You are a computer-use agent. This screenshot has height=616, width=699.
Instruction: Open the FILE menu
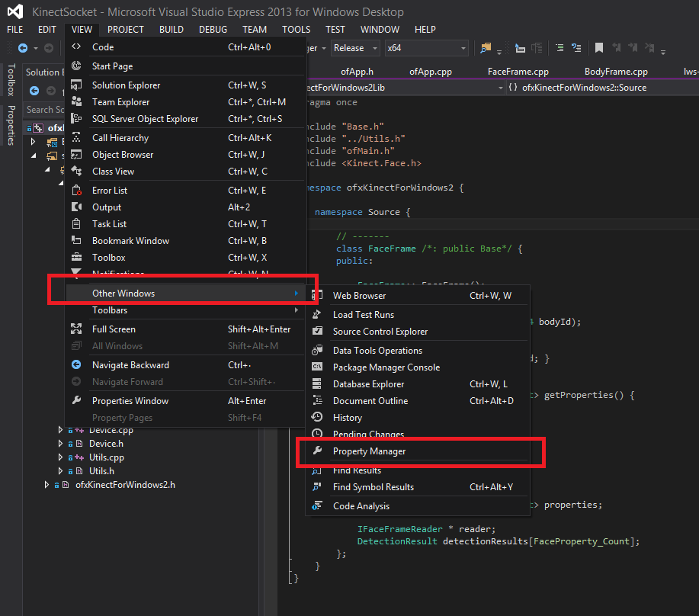pos(14,30)
